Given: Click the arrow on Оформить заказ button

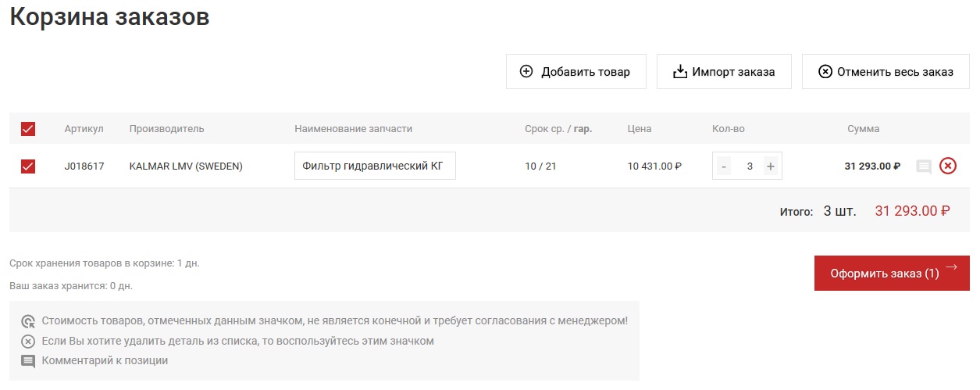Looking at the screenshot, I should (x=951, y=268).
